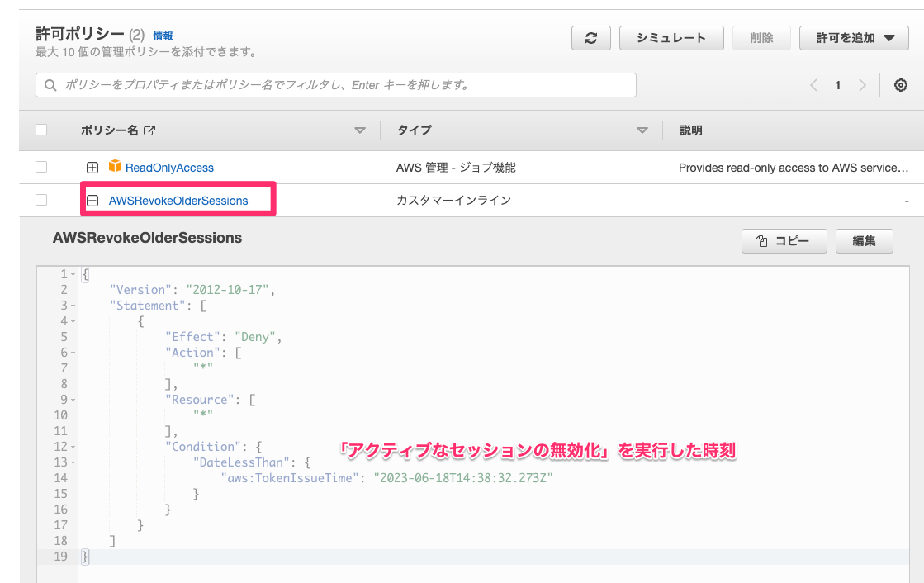Expand the ReadOnlyAccess policy details
This screenshot has height=583, width=924.
[x=92, y=167]
